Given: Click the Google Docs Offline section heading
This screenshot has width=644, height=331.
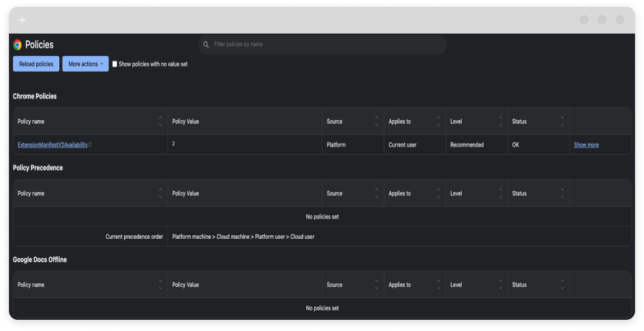Looking at the screenshot, I should 40,259.
